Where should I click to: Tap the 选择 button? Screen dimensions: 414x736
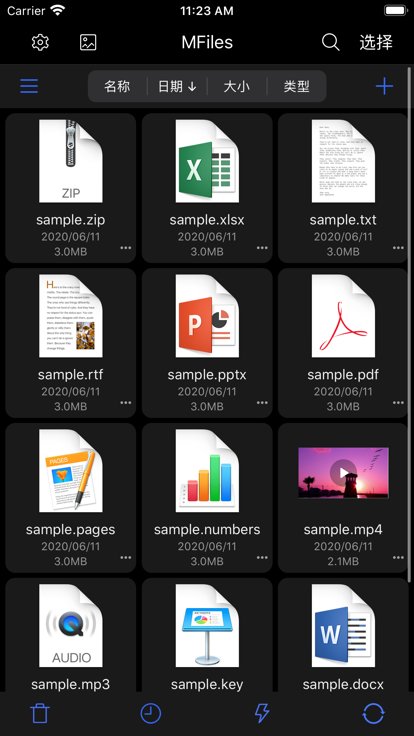pos(376,43)
